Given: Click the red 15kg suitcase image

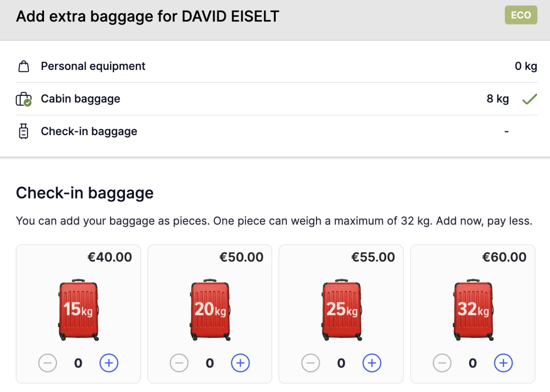Looking at the screenshot, I should pos(78,310).
